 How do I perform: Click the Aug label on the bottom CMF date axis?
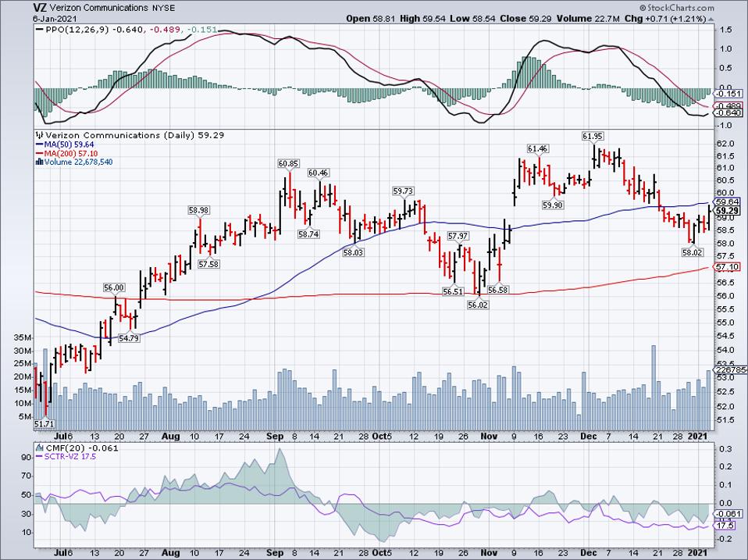point(171,553)
